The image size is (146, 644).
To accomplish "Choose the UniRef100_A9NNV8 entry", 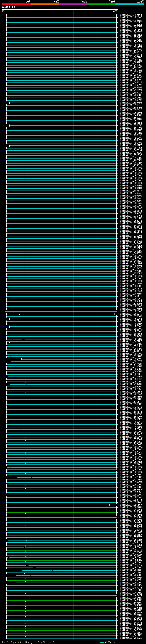I will [x=131, y=359].
